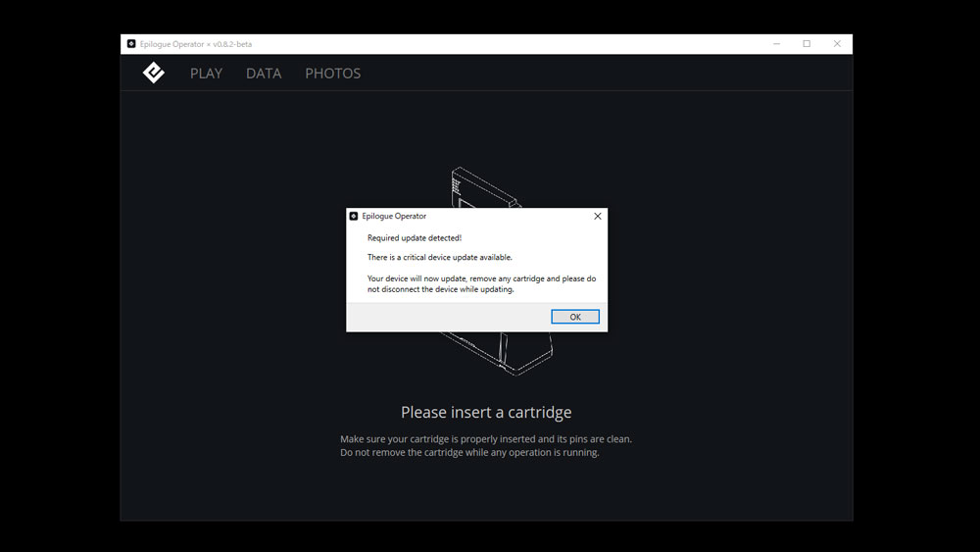Click the 'Do not remove the cartridge' warning line
Image resolution: width=980 pixels, height=552 pixels.
[x=469, y=453]
